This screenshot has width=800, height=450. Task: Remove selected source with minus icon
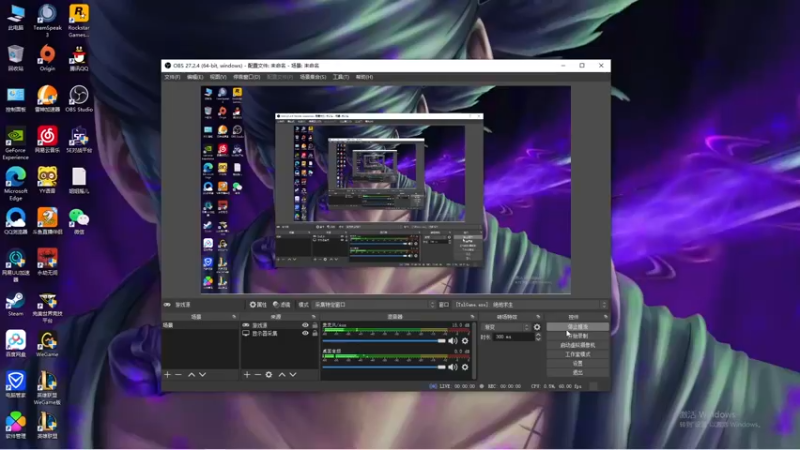coord(258,374)
